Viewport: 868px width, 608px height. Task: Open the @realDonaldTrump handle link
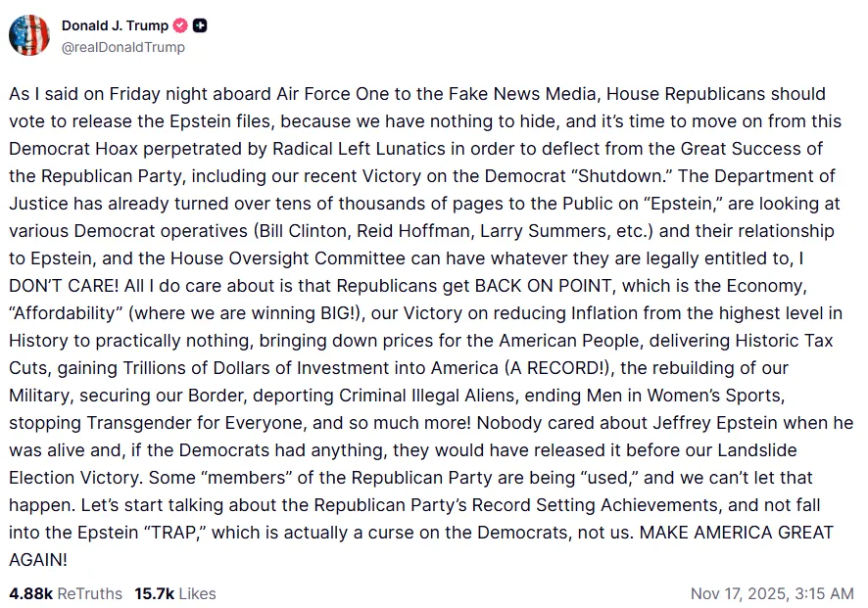pyautogui.click(x=122, y=47)
